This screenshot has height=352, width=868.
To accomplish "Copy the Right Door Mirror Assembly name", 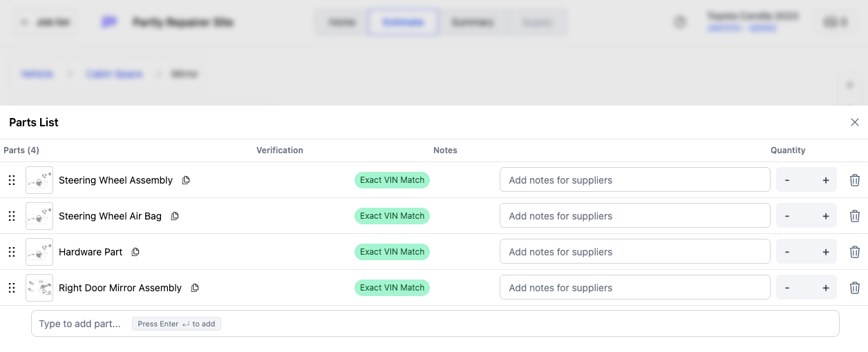I will click(195, 288).
